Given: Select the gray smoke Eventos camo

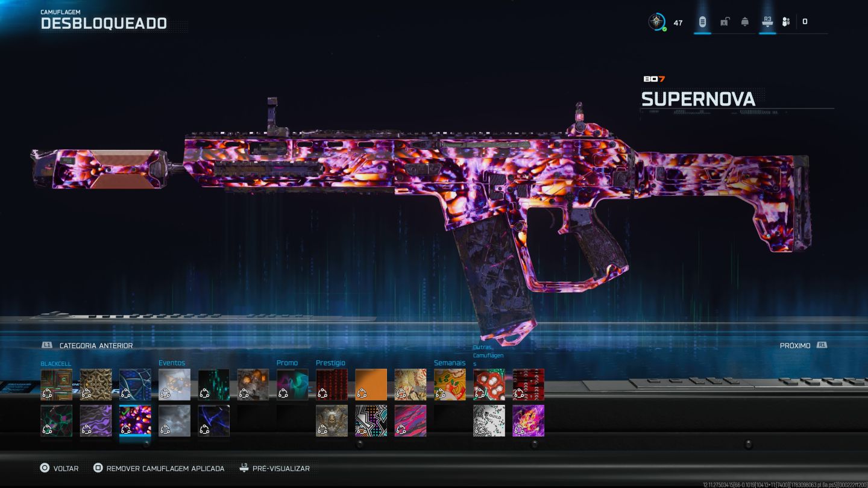Looking at the screenshot, I should tap(174, 421).
